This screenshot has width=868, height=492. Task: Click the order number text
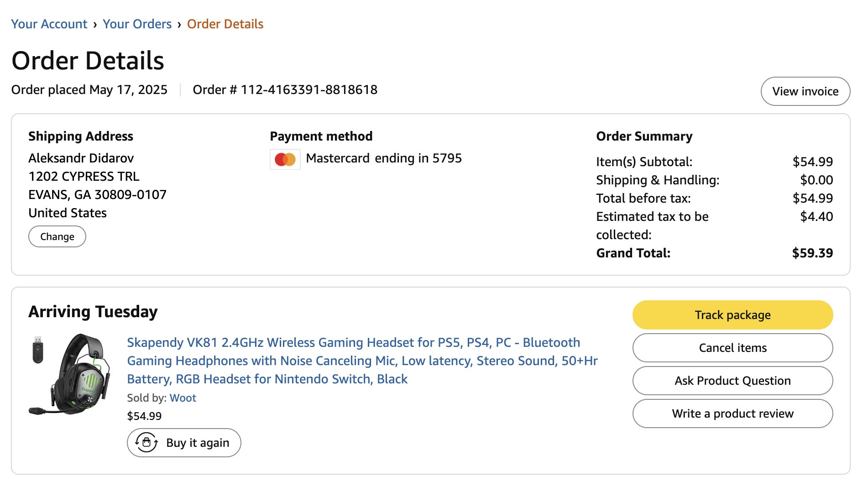[x=285, y=89]
